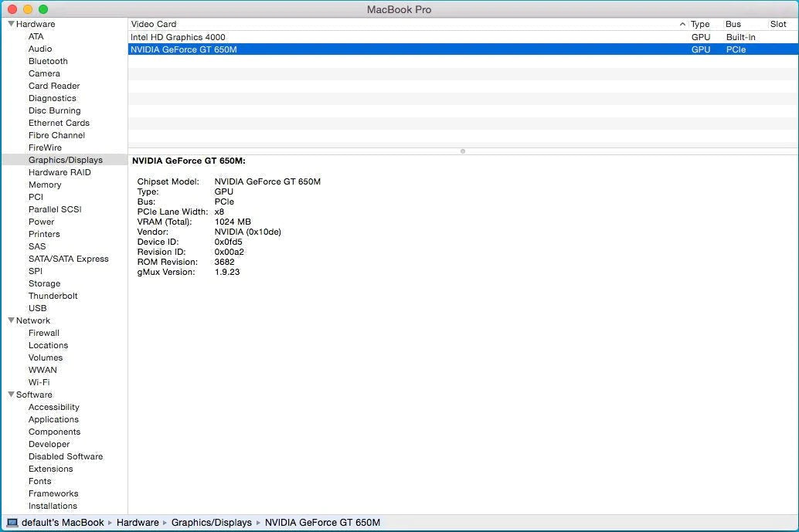Click Graphics/Displays in the path bar
799x532 pixels.
[x=211, y=523]
